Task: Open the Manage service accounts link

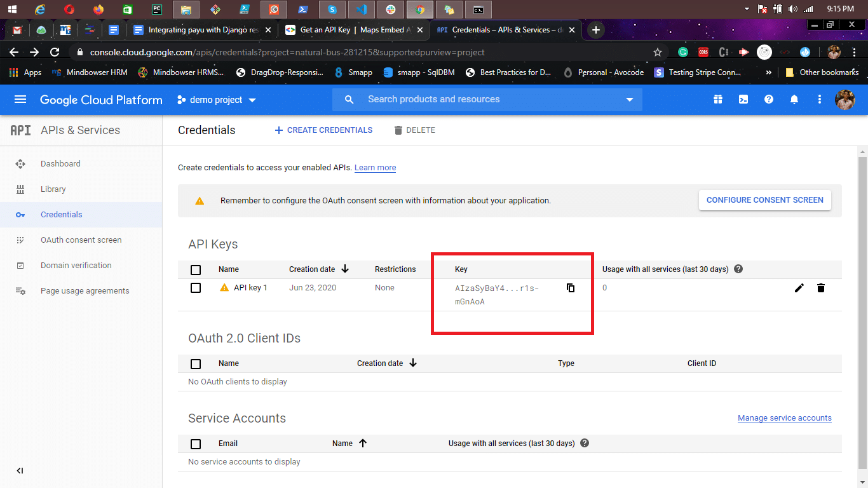Action: 784,418
